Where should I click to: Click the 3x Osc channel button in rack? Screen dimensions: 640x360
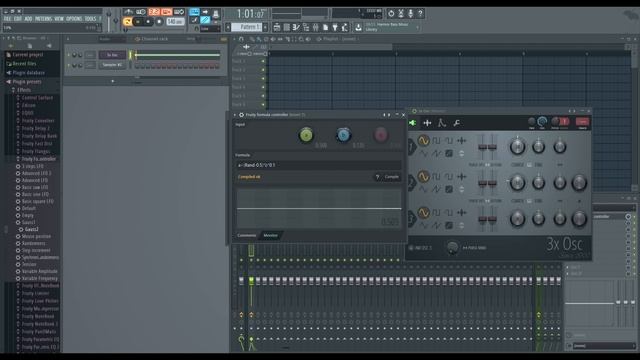tap(112, 55)
